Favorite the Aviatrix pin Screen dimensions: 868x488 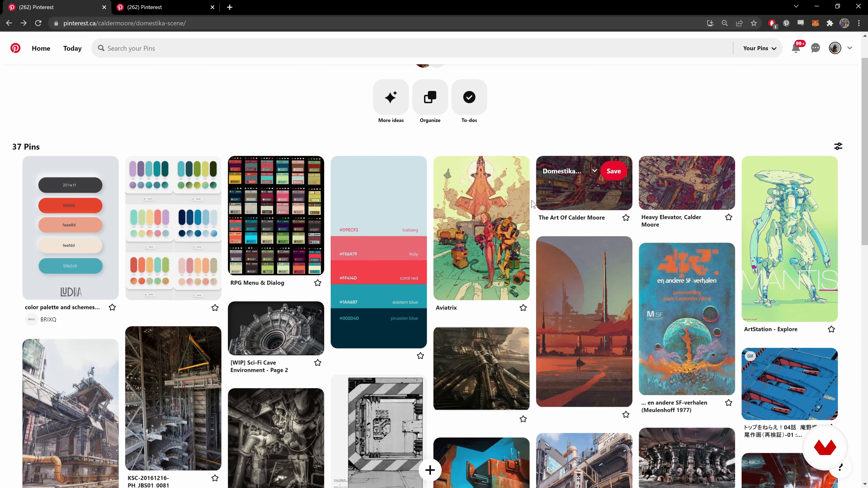523,307
